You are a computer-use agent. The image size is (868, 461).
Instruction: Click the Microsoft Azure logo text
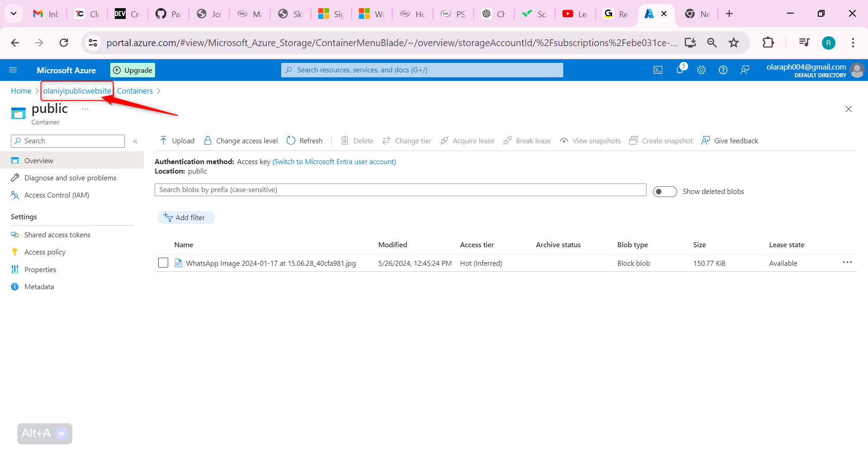point(66,70)
